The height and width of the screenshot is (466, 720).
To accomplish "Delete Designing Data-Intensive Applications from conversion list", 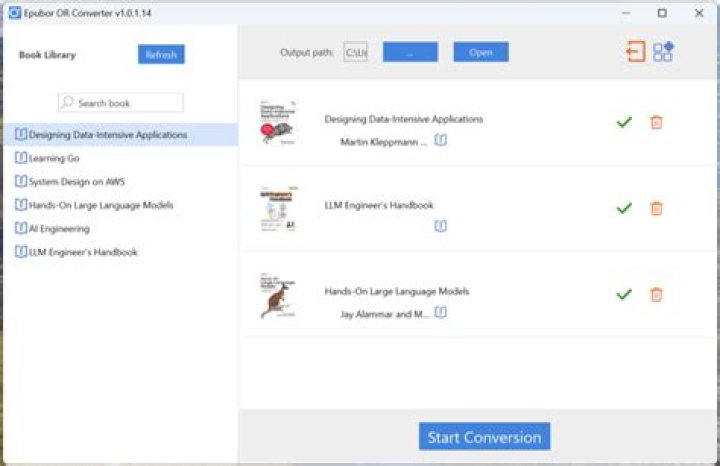I will point(656,122).
